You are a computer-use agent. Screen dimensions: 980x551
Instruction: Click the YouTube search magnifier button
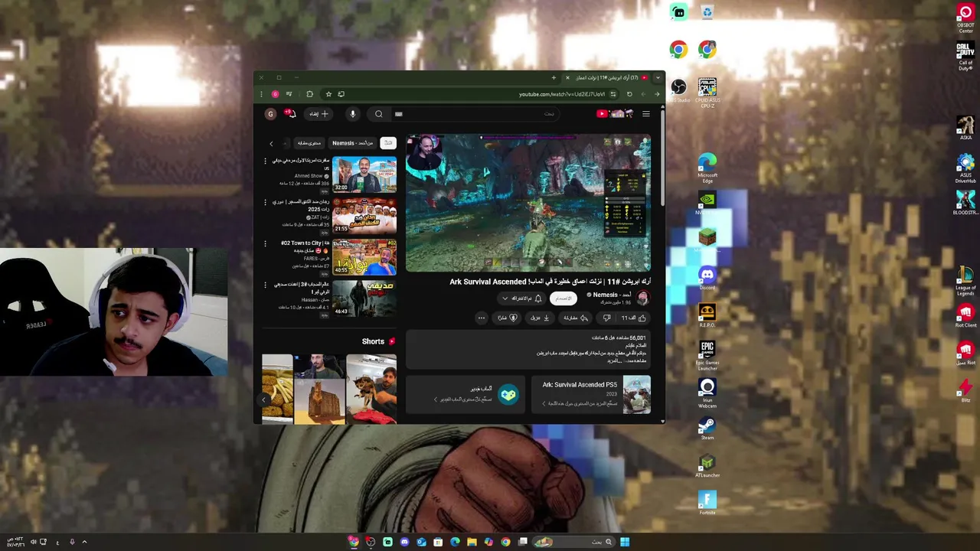(379, 114)
